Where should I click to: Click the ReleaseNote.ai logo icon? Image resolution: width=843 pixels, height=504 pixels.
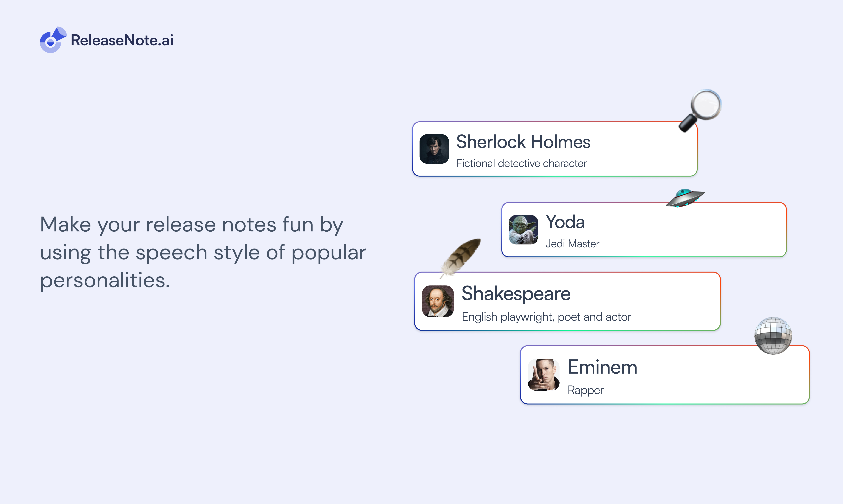53,40
